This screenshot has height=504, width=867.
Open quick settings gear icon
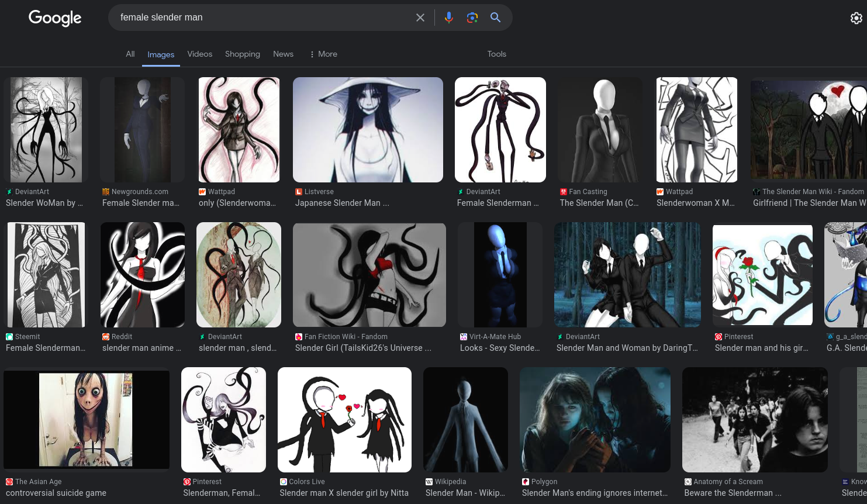coord(856,18)
